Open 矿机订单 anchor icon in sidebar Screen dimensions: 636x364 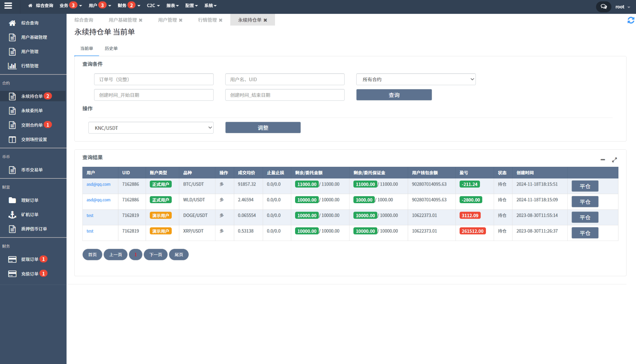[12, 214]
